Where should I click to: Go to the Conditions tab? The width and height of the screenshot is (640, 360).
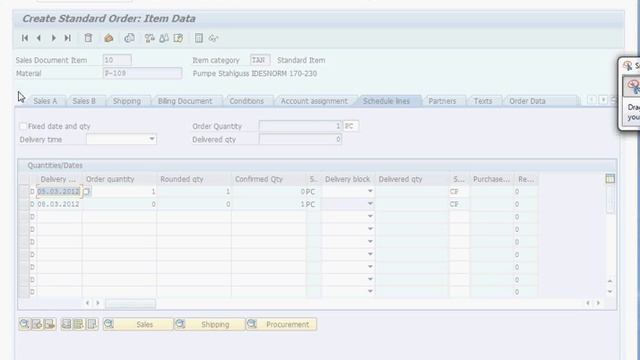pyautogui.click(x=247, y=101)
